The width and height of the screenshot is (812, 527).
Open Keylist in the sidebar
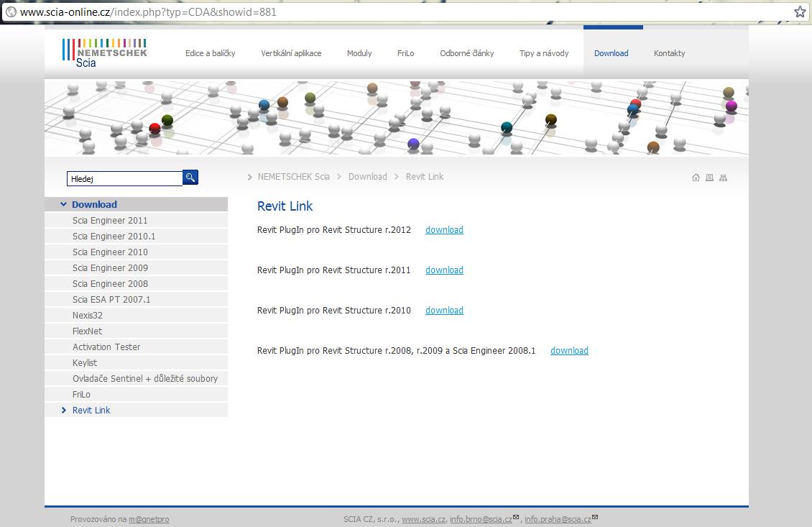coord(137,363)
